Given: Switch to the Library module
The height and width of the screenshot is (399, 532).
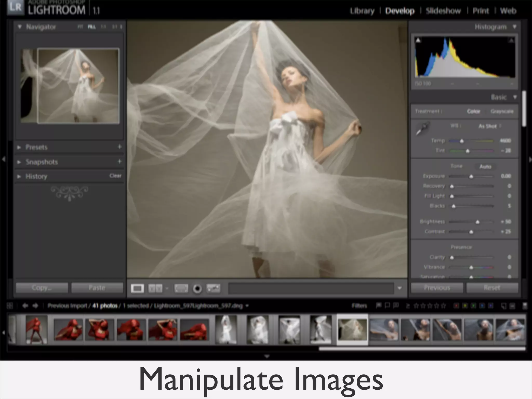Looking at the screenshot, I should click(x=362, y=11).
